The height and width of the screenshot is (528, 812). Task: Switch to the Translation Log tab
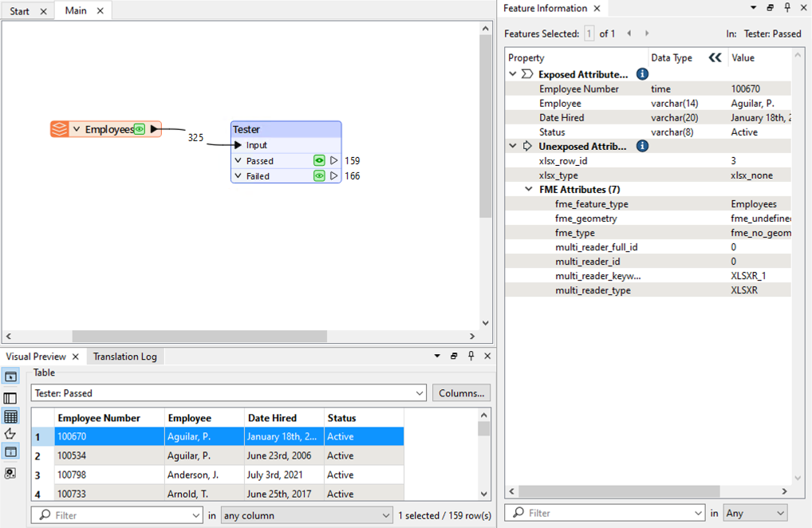(124, 357)
